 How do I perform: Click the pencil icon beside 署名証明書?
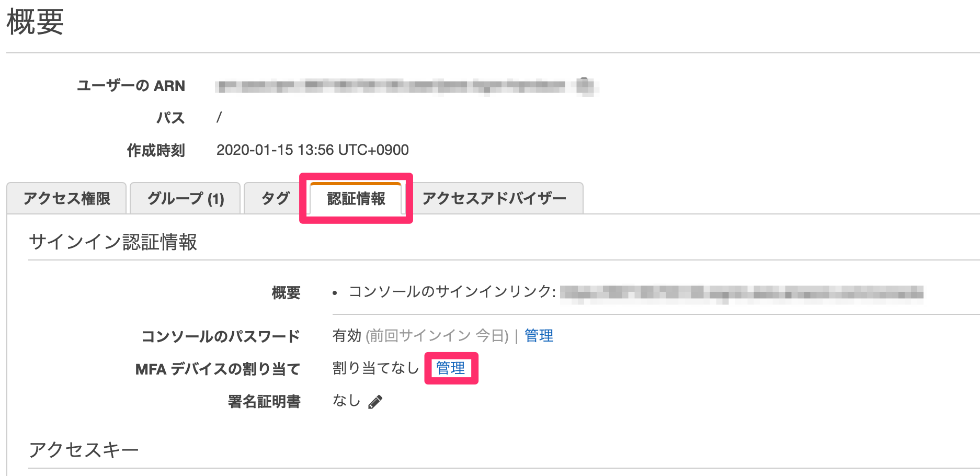376,401
